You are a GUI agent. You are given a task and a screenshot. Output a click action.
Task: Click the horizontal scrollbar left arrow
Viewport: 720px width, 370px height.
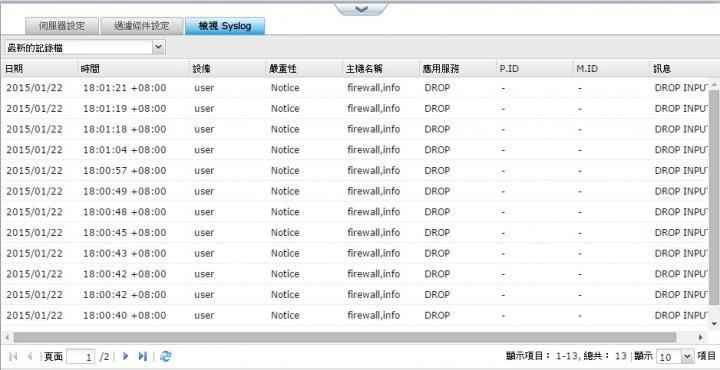(7, 337)
